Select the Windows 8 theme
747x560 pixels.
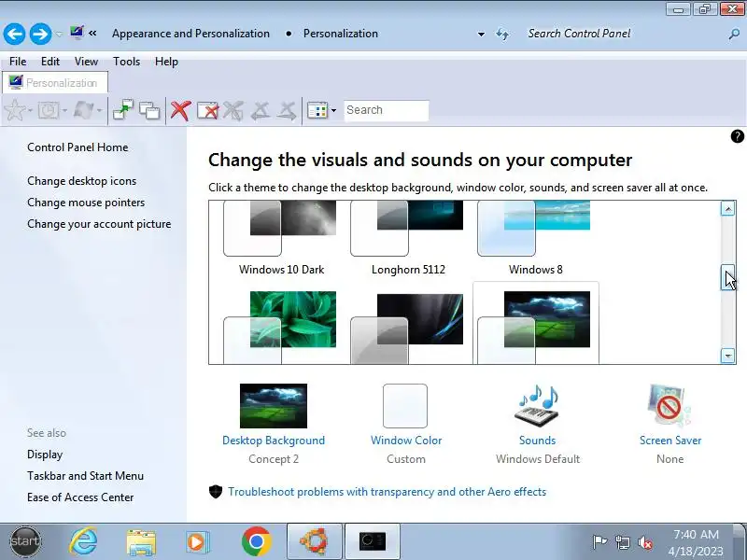point(535,238)
